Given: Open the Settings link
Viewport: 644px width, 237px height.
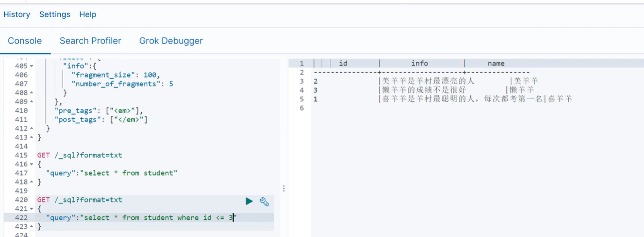Looking at the screenshot, I should [x=55, y=14].
